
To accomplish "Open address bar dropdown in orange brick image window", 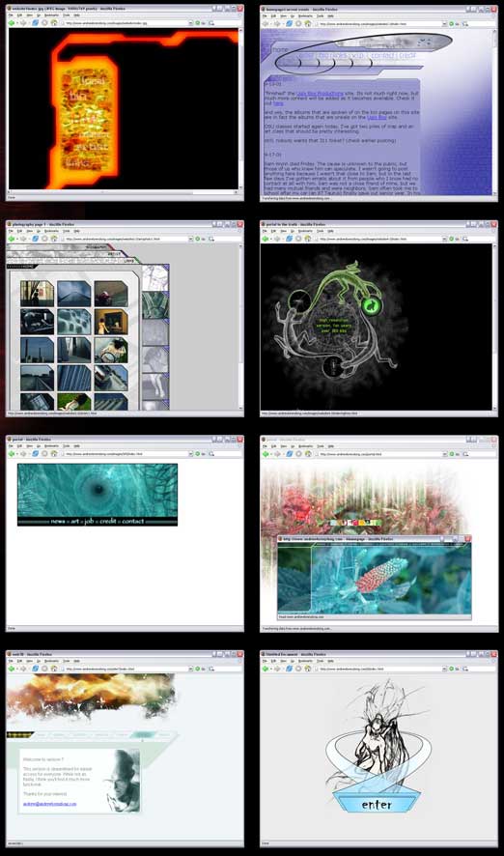I will 190,23.
